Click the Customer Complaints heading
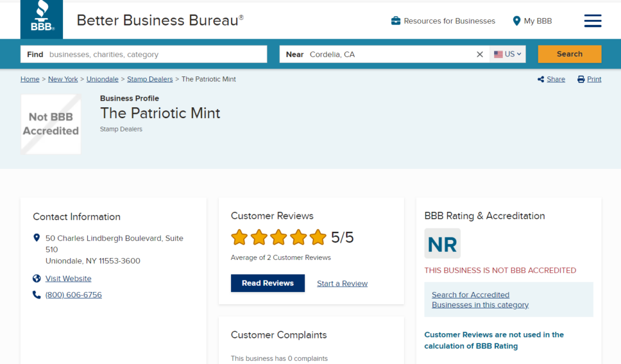The image size is (621, 364). point(279,335)
